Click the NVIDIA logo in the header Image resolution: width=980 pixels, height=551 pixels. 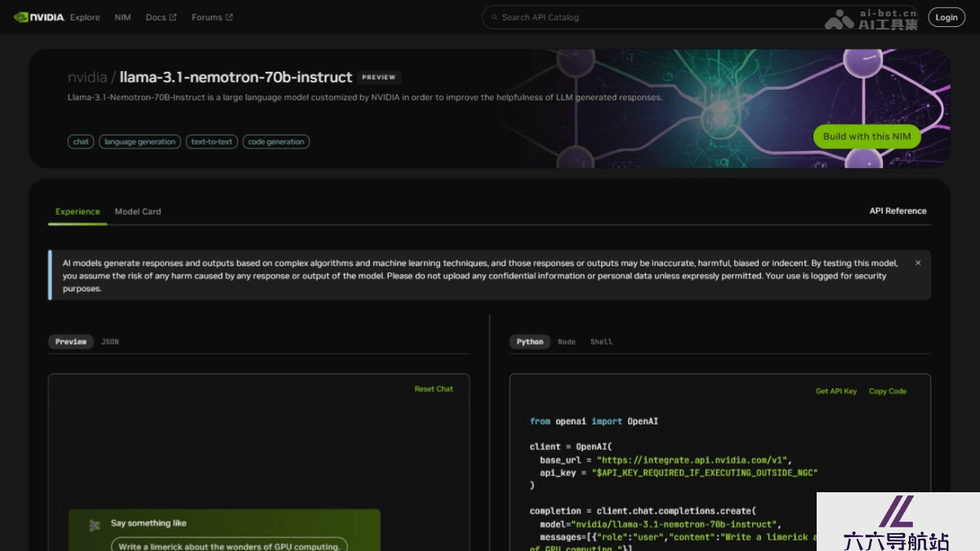(38, 17)
